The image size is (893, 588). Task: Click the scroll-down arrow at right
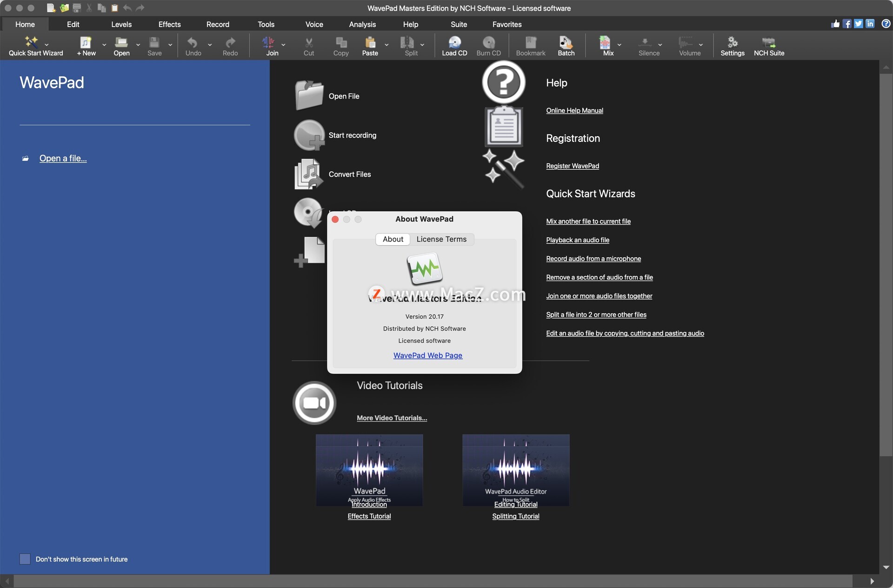pyautogui.click(x=886, y=568)
